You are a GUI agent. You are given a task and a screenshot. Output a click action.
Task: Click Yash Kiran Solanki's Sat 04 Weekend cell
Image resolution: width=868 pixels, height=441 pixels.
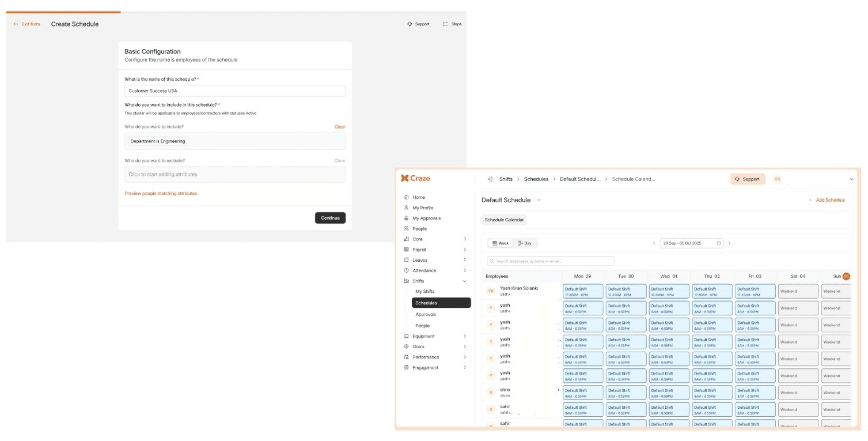click(798, 291)
